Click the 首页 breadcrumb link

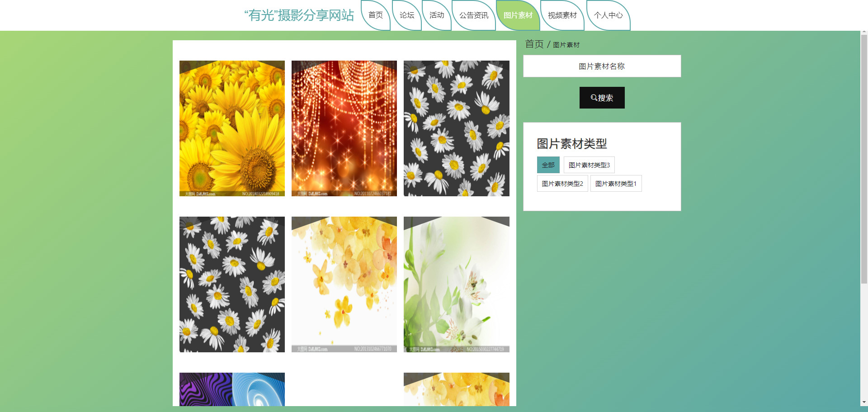pyautogui.click(x=534, y=44)
